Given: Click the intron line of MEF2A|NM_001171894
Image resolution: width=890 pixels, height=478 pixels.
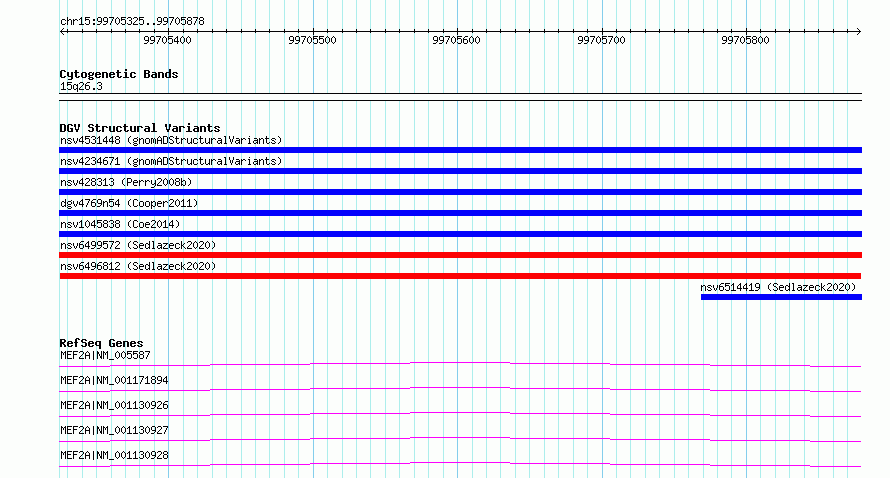Looking at the screenshot, I should 460,389.
